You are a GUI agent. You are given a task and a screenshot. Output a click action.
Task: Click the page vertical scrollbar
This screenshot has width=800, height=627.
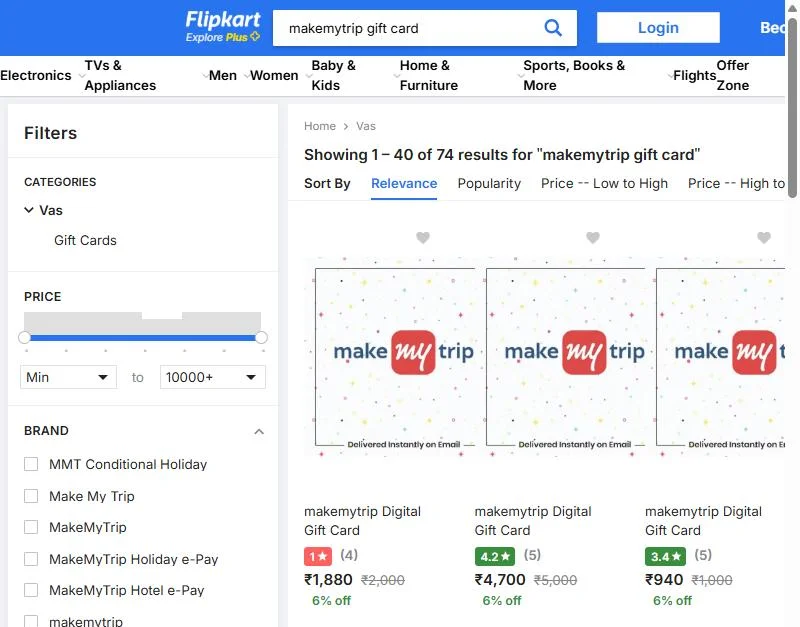click(792, 107)
